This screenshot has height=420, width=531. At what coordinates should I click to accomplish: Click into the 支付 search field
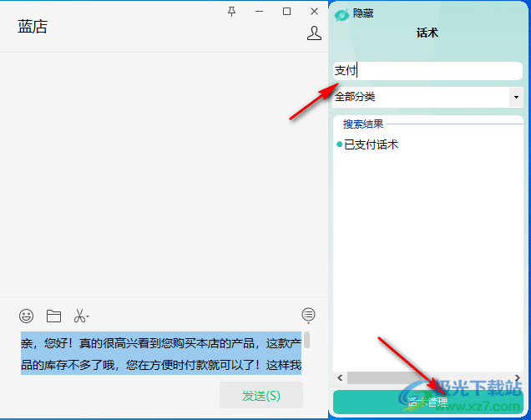427,71
